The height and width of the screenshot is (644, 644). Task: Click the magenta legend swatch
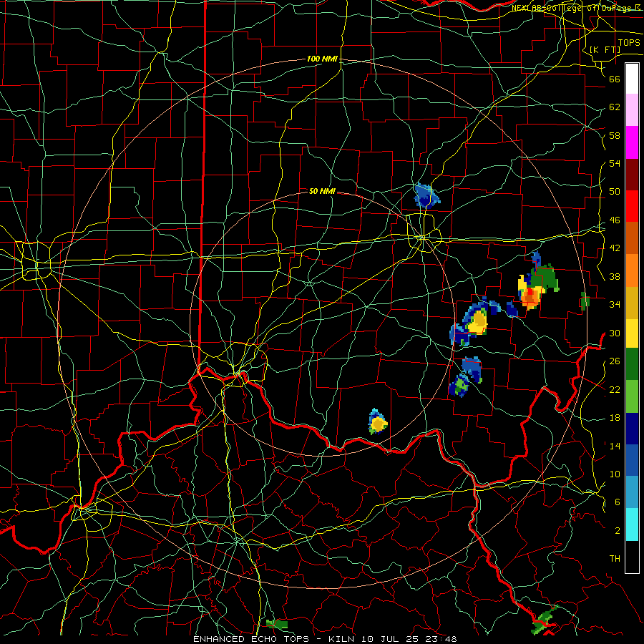click(632, 142)
